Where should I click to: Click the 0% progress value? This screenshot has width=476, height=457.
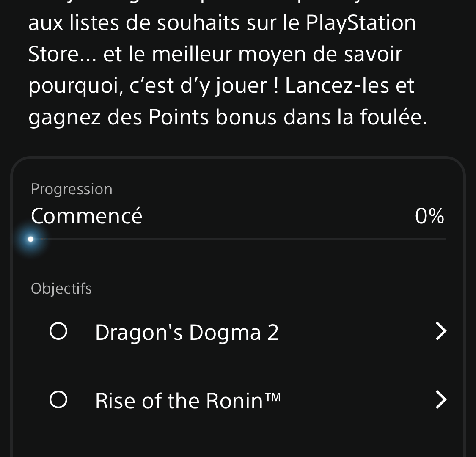click(x=429, y=216)
